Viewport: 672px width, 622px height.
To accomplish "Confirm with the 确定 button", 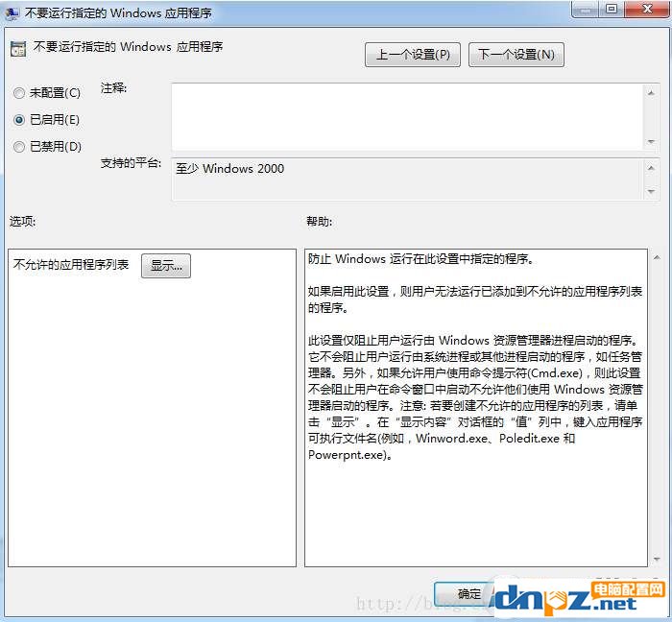I will [x=465, y=594].
